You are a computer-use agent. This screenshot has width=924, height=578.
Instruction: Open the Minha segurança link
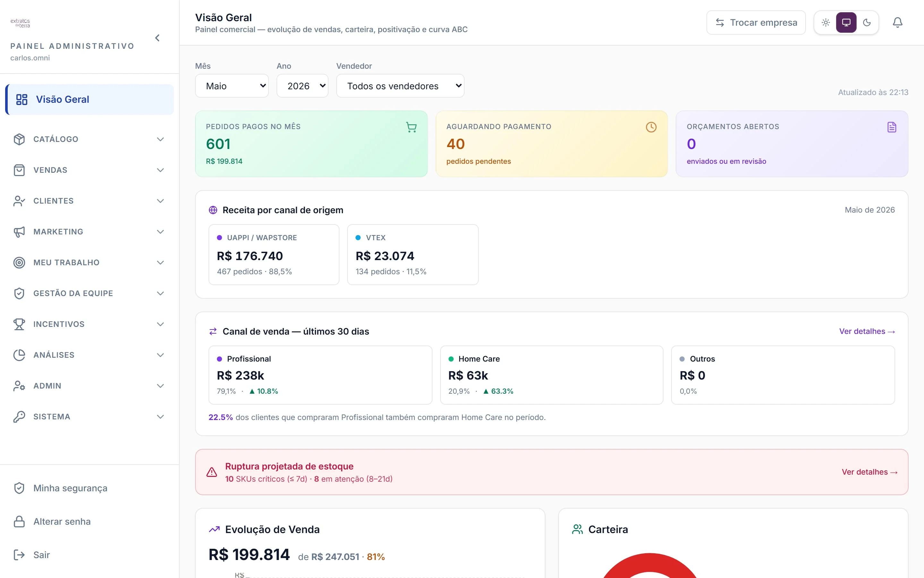(x=70, y=488)
